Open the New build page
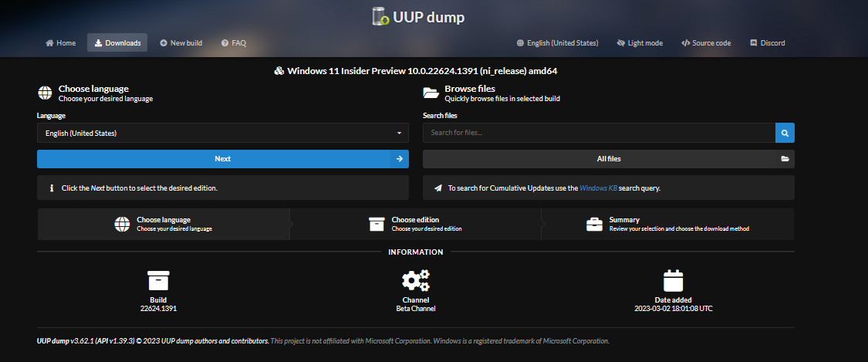The height and width of the screenshot is (362, 868). pyautogui.click(x=181, y=42)
